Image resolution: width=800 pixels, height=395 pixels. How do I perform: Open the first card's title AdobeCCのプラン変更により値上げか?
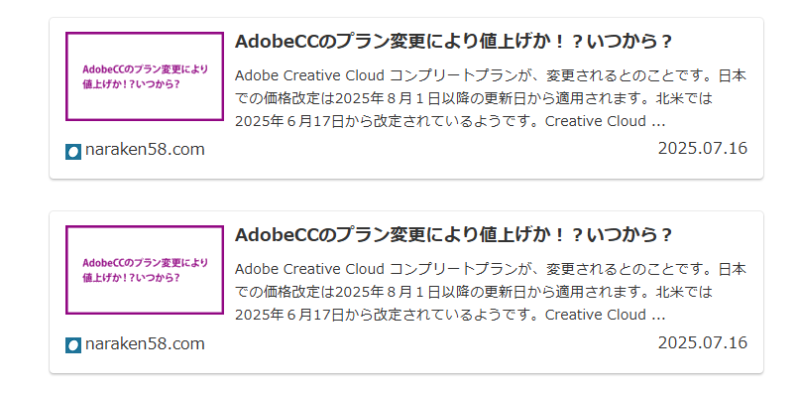pyautogui.click(x=453, y=42)
